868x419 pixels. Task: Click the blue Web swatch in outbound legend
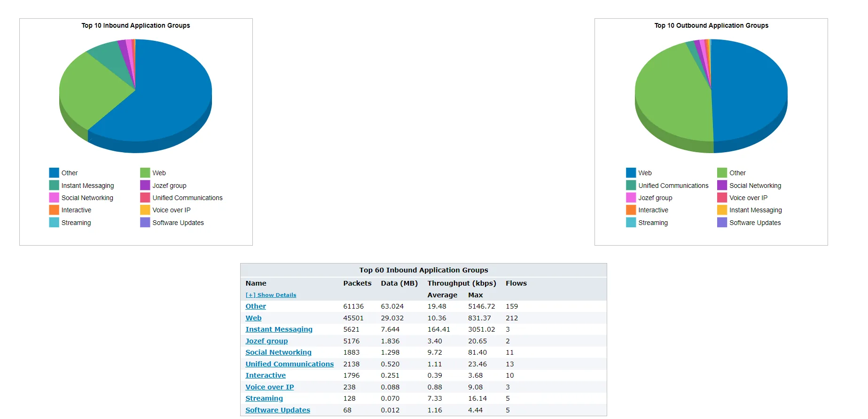631,173
